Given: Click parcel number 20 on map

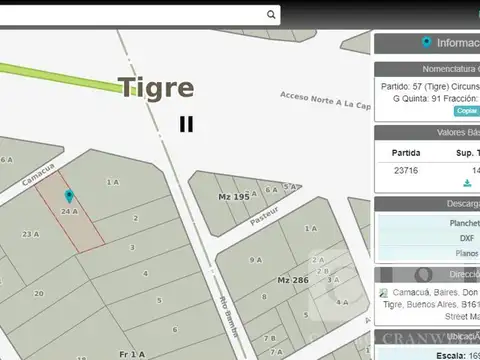Looking at the screenshot, I should tap(39, 294).
